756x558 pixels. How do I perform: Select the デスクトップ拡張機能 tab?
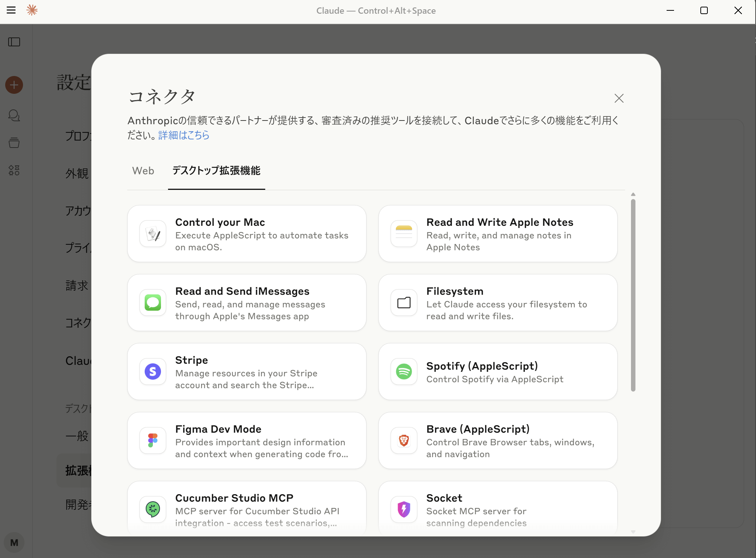[216, 171]
